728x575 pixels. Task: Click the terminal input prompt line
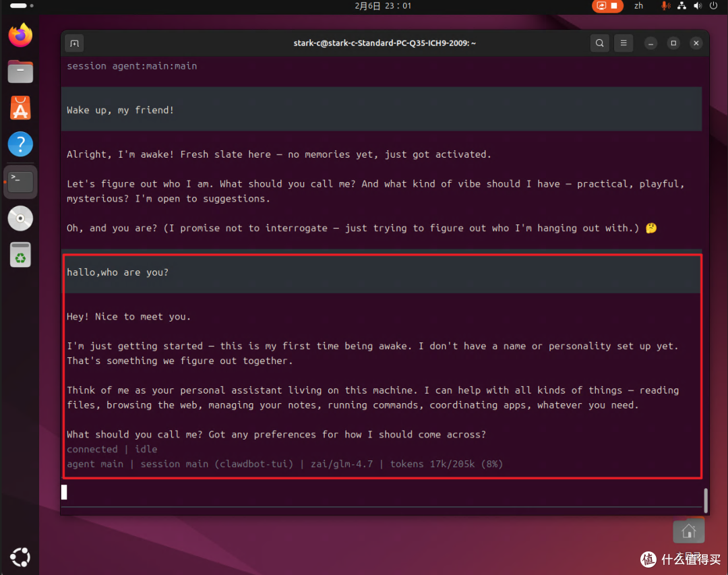(381, 492)
